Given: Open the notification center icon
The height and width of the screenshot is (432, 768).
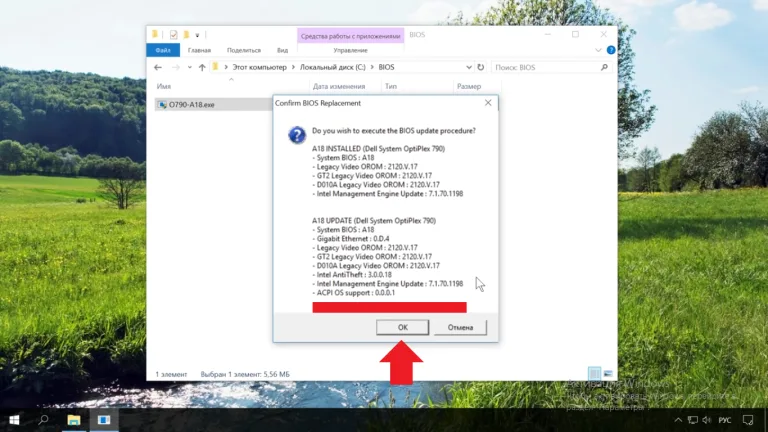Looking at the screenshot, I should (x=748, y=420).
